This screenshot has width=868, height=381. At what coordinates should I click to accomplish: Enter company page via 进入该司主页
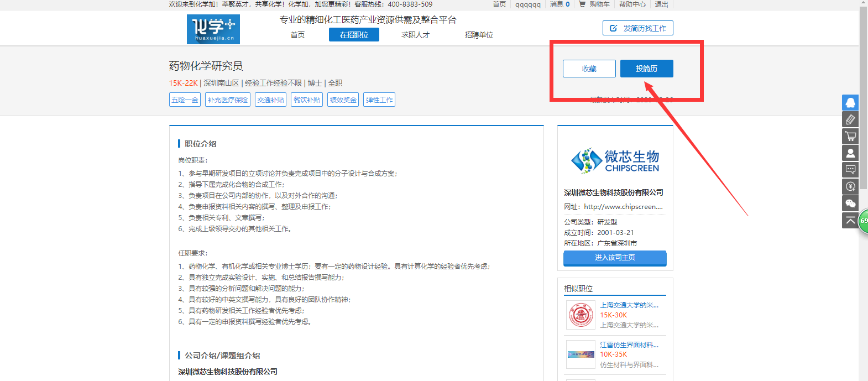(x=615, y=258)
